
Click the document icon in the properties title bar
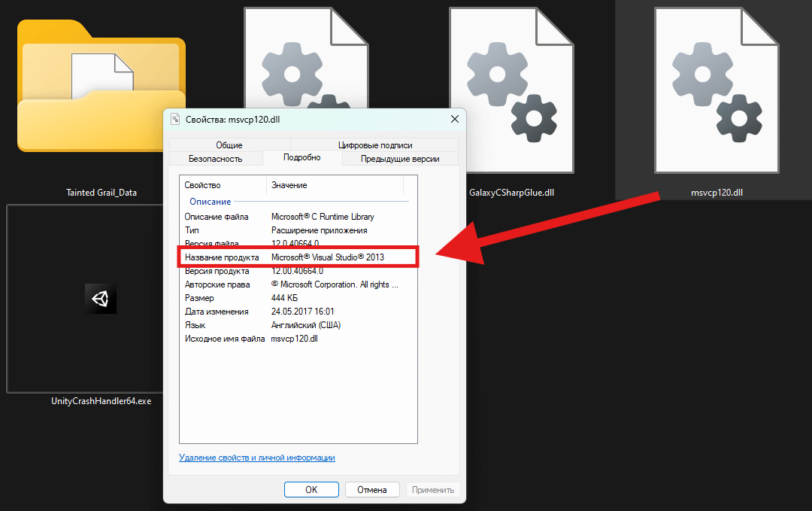(175, 119)
